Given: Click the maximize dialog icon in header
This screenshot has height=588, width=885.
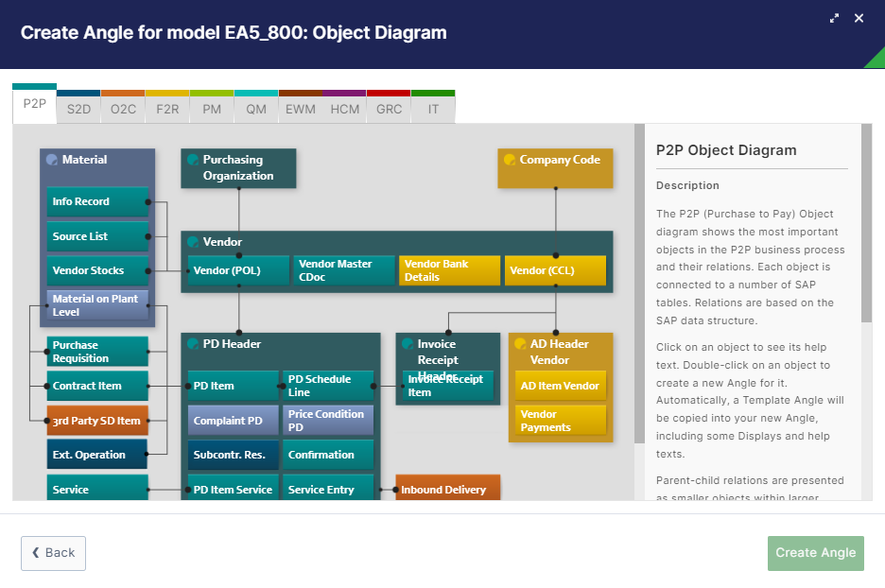Looking at the screenshot, I should tap(835, 18).
